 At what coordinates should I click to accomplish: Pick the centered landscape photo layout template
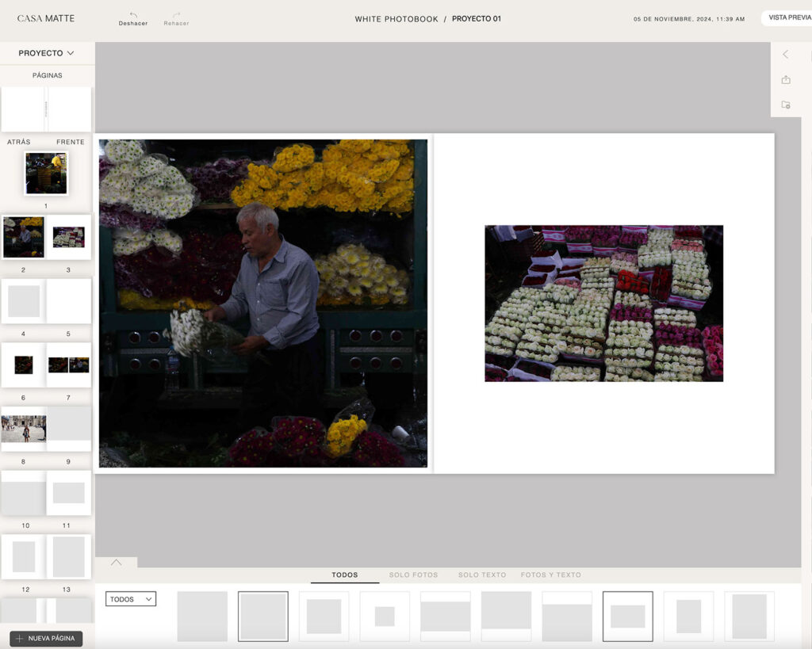(627, 616)
